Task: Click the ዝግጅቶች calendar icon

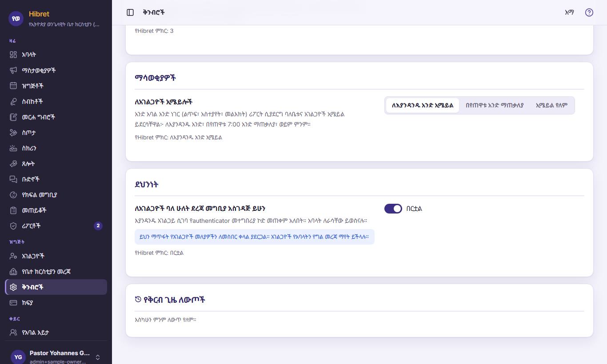Action: tap(13, 86)
